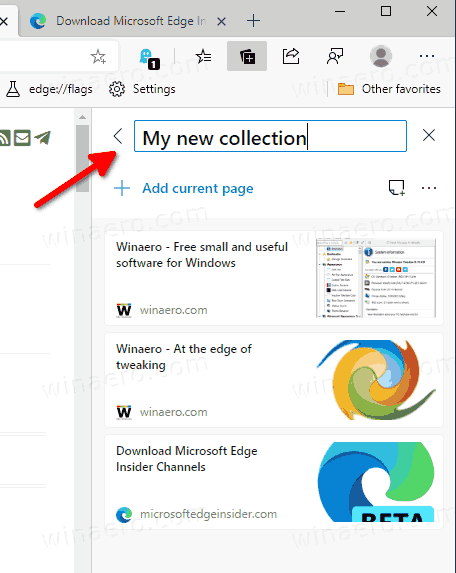
Task: Click microsoftedgeinsider.com source text
Action: (x=208, y=514)
